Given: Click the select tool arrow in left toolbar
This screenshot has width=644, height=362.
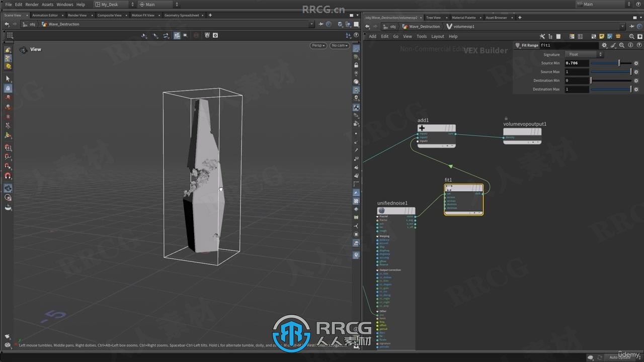Looking at the screenshot, I should tap(8, 78).
